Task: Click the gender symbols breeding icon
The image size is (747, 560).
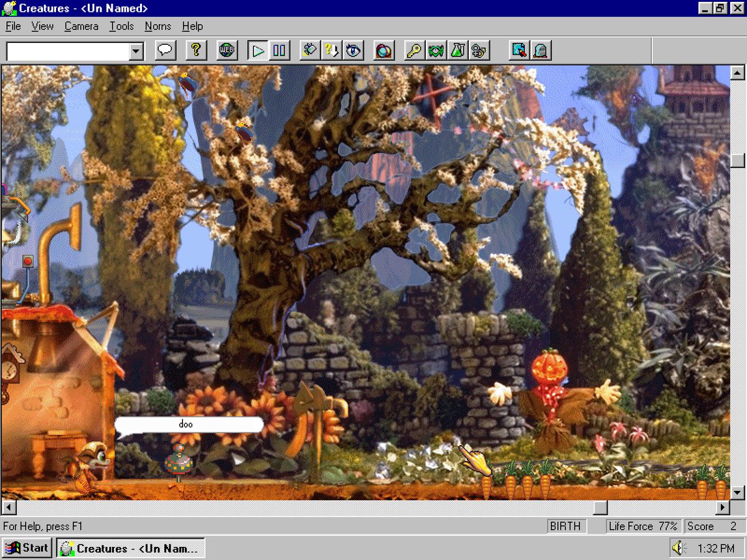Action: 479,50
